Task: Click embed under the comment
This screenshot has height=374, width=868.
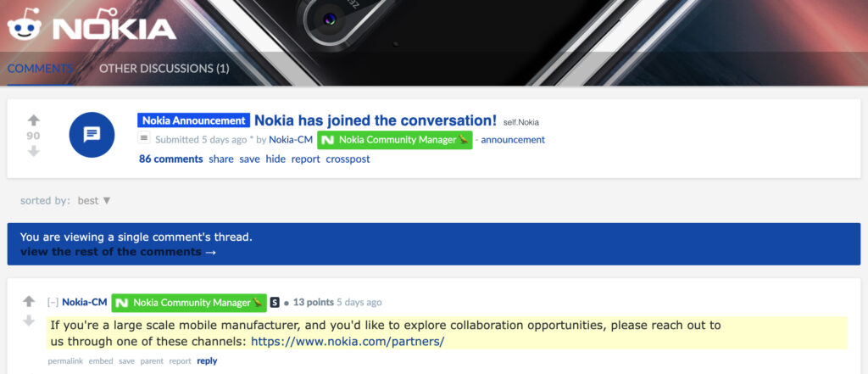Action: point(101,361)
